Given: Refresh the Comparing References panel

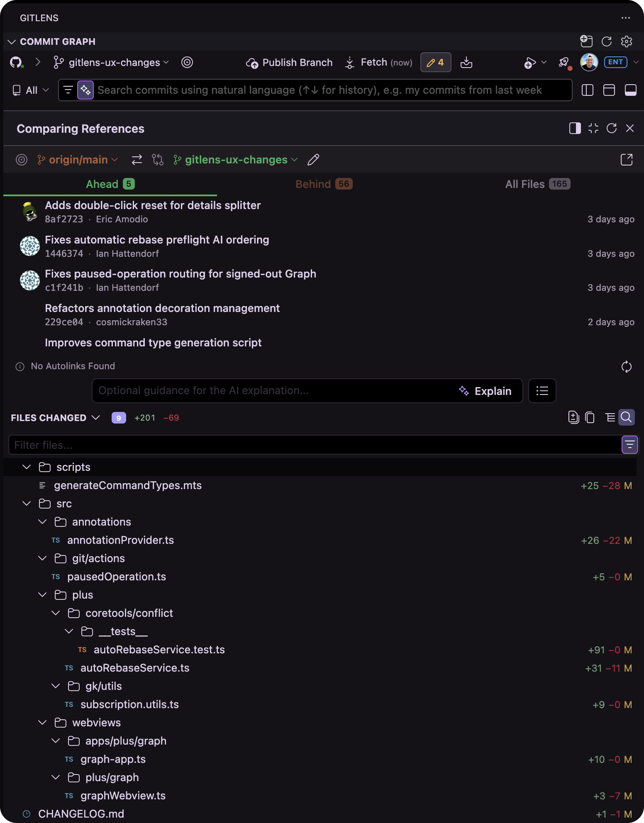Looking at the screenshot, I should 612,128.
